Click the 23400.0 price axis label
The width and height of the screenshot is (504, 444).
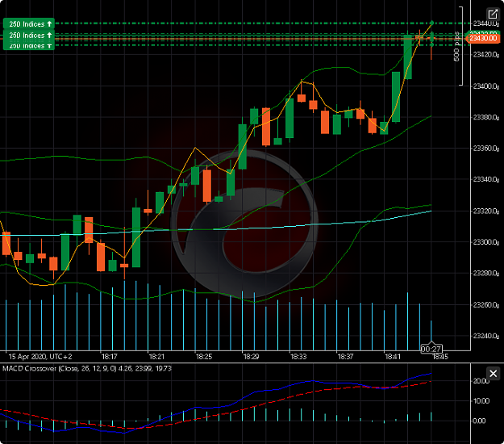point(485,86)
